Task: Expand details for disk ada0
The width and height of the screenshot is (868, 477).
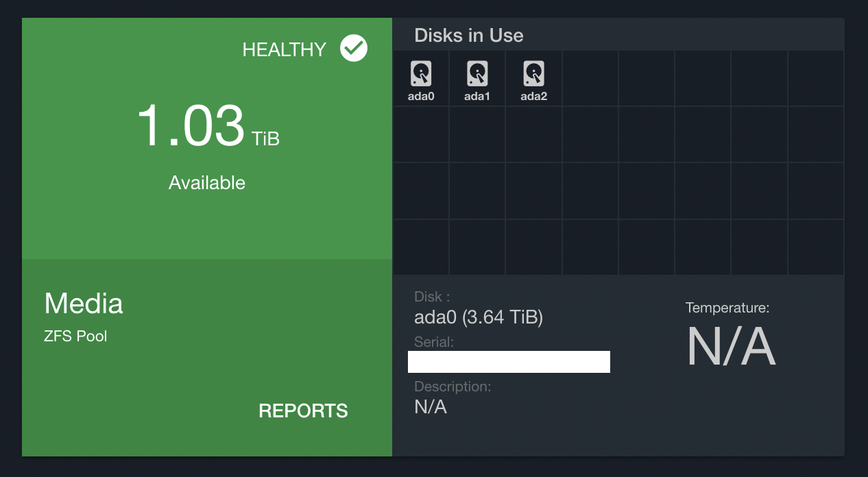Action: point(420,77)
